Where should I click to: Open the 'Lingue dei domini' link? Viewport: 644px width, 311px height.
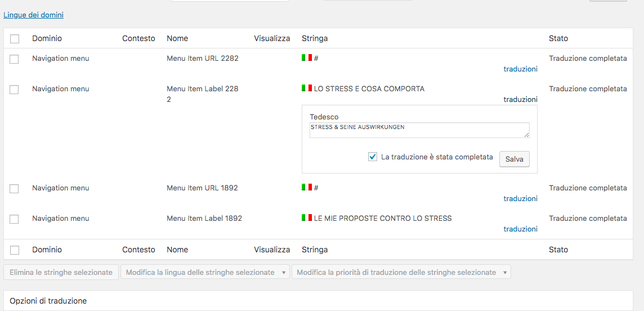click(x=33, y=15)
